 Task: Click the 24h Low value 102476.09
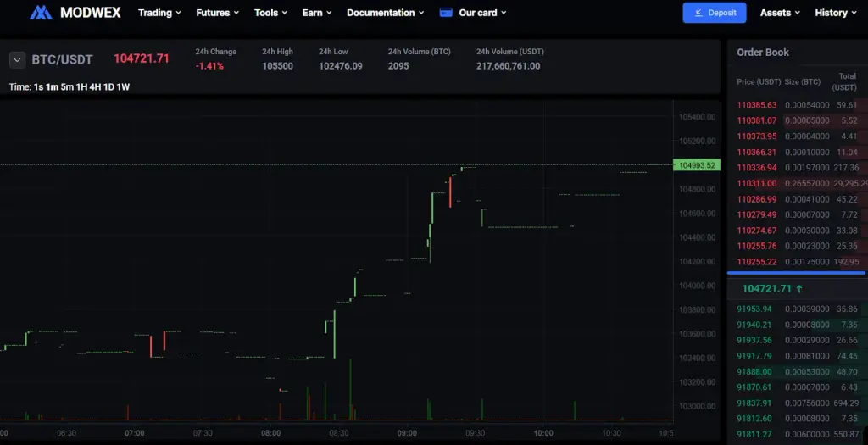(x=341, y=66)
